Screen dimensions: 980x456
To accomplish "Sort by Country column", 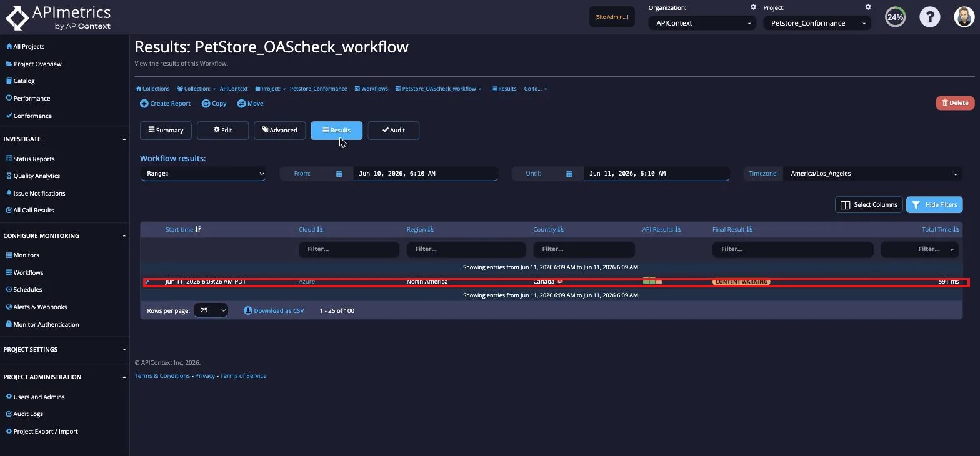I will [x=548, y=229].
